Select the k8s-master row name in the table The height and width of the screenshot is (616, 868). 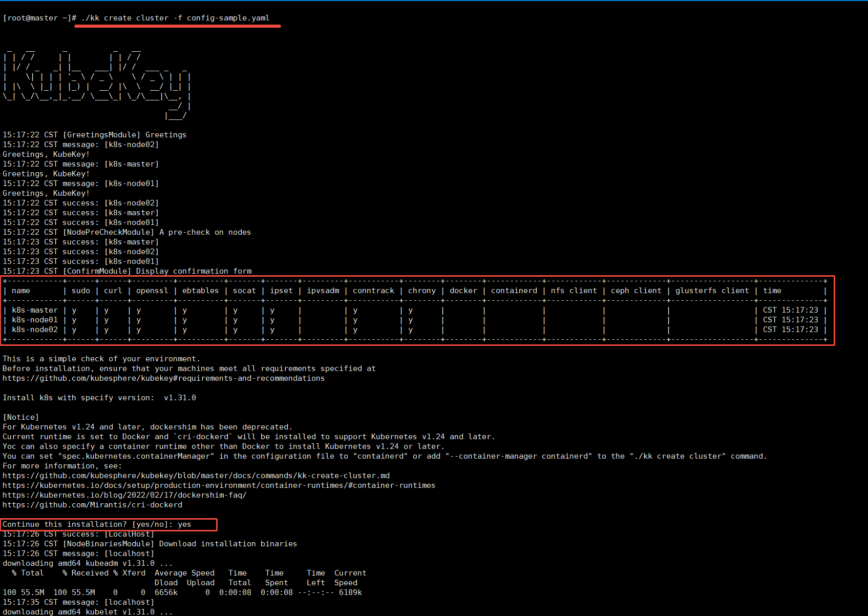coord(35,310)
